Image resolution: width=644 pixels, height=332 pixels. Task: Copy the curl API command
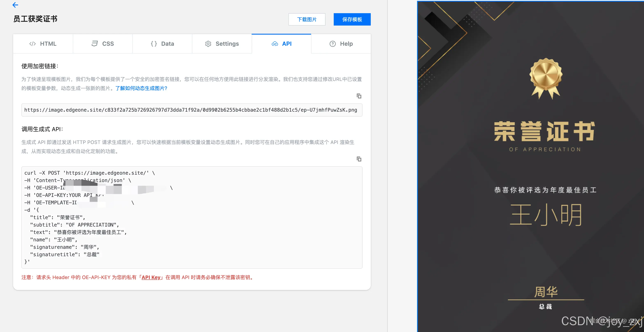point(359,159)
